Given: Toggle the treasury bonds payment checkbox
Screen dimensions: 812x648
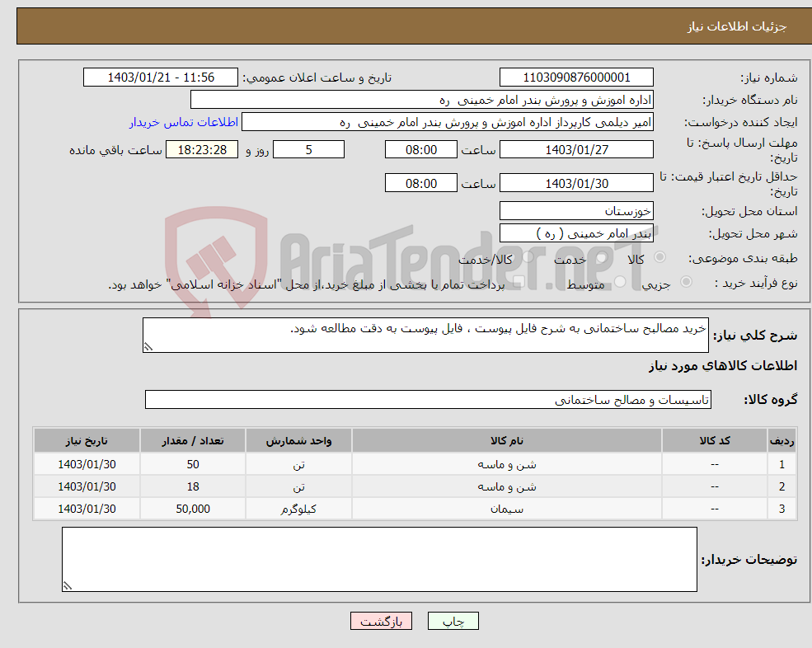Looking at the screenshot, I should click(519, 282).
